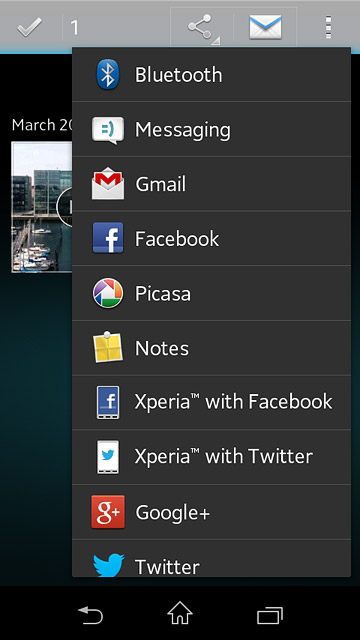Screen dimensions: 360x640
Task: Tap the yellow Notes icon
Action: tap(108, 347)
